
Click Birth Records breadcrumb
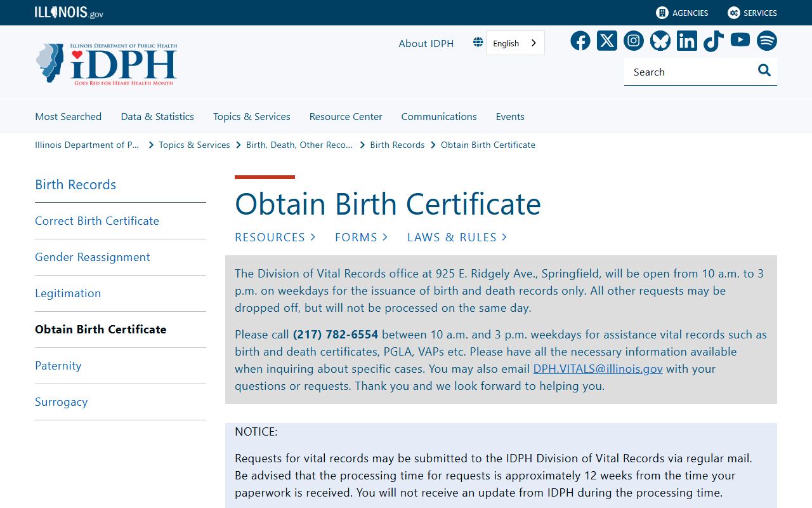397,145
